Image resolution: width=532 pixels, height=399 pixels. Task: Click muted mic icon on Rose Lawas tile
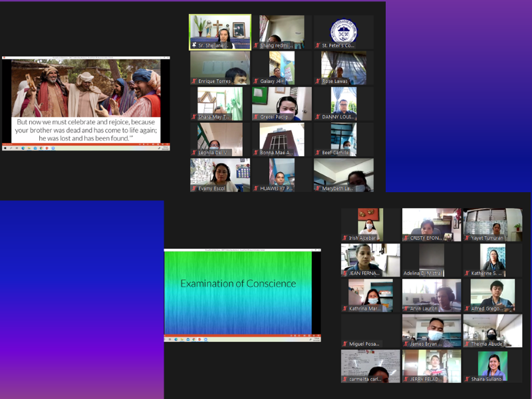tap(318, 81)
